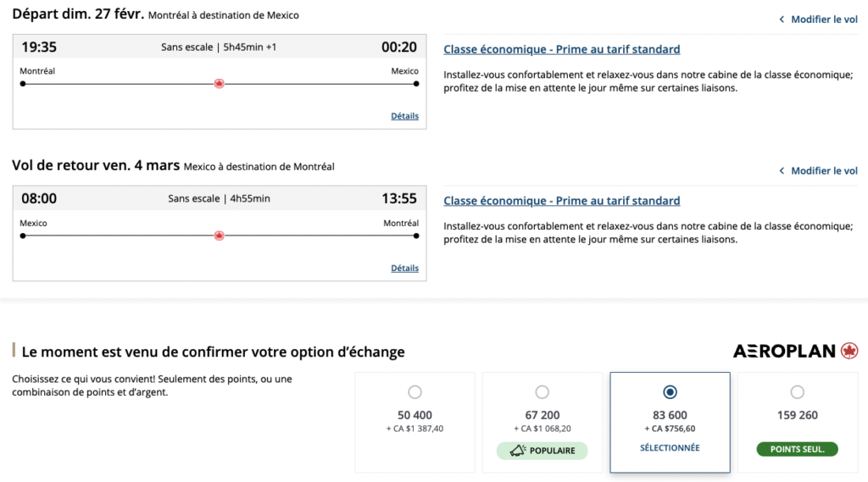
Task: Click the Air Canada icon on departure flight line
Action: 220,84
